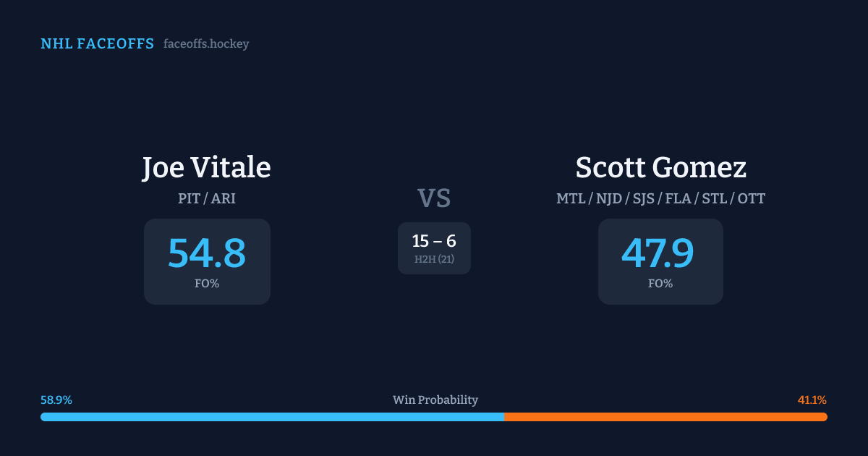Screen dimensions: 868x456
Task: Click the orange segment of probability bar
Action: tap(665, 417)
